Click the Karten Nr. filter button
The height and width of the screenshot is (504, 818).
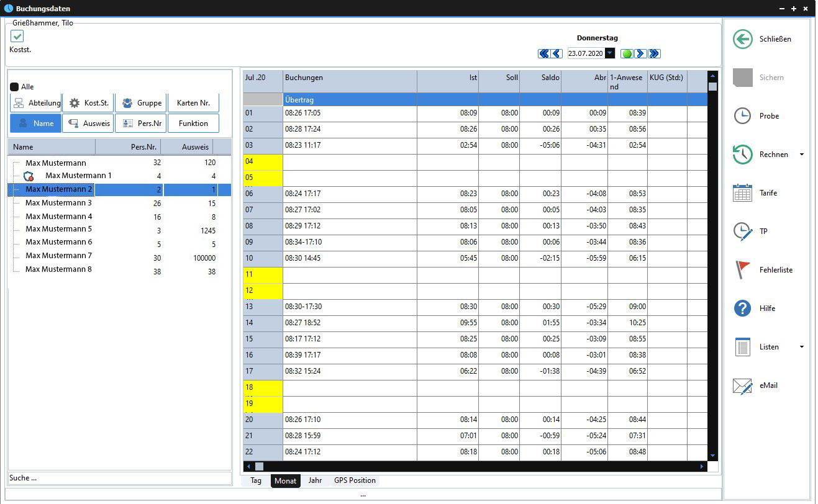tap(193, 103)
